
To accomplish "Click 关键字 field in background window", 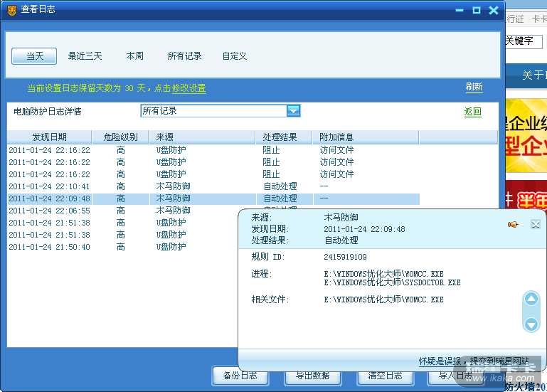I will pos(524,41).
